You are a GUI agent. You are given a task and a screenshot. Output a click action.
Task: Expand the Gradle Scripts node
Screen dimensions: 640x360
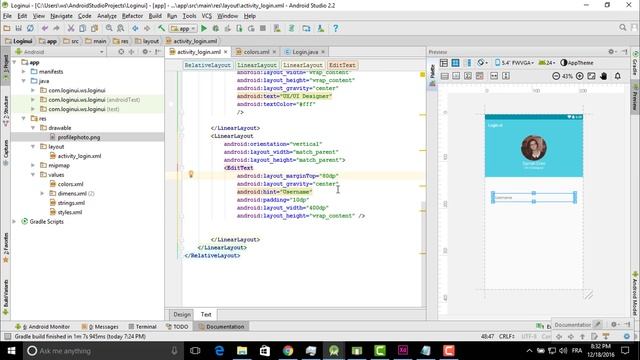pos(14,222)
